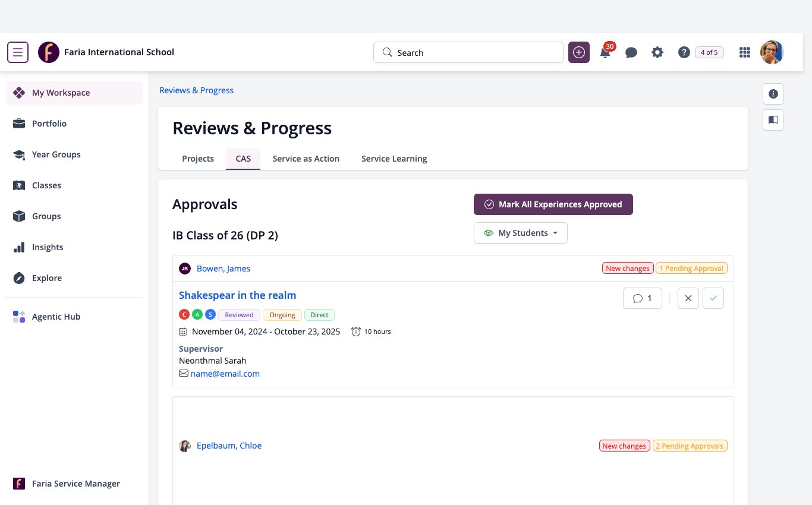
Task: Click the plus quick-add button
Action: coord(579,52)
